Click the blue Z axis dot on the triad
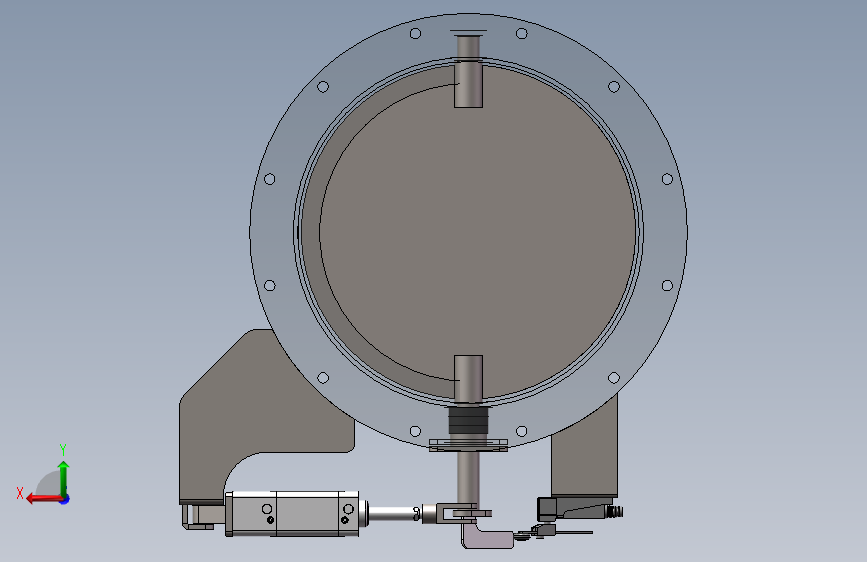867x562 pixels. click(65, 499)
